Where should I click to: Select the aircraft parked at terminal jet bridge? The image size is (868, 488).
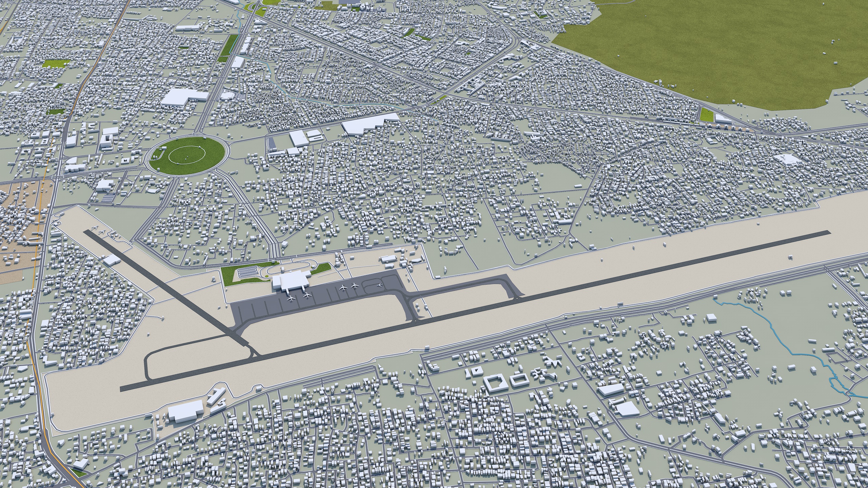307,295
